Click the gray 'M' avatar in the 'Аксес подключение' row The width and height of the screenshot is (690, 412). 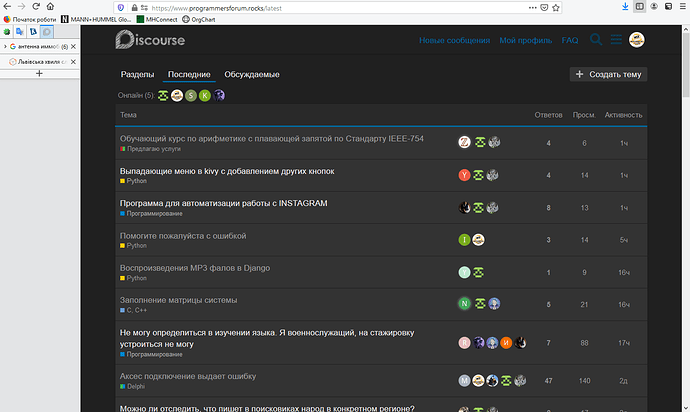pyautogui.click(x=464, y=381)
